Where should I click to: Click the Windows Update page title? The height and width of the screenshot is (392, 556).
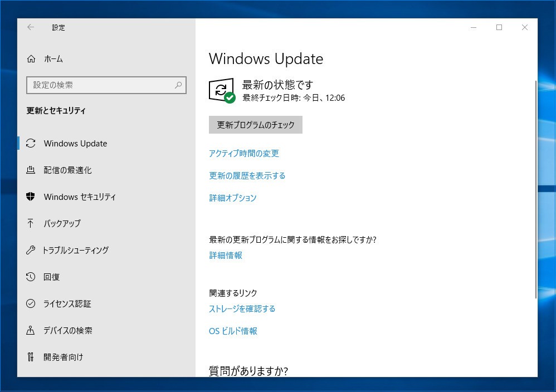click(266, 59)
